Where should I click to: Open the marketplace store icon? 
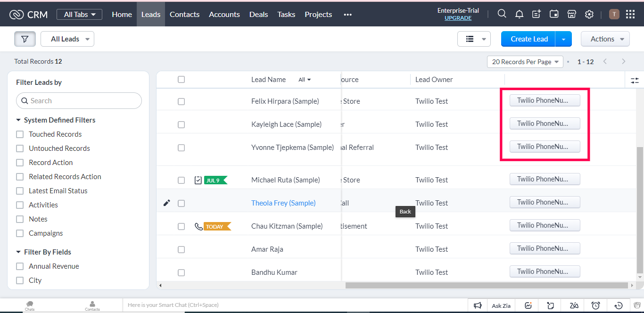click(x=571, y=14)
